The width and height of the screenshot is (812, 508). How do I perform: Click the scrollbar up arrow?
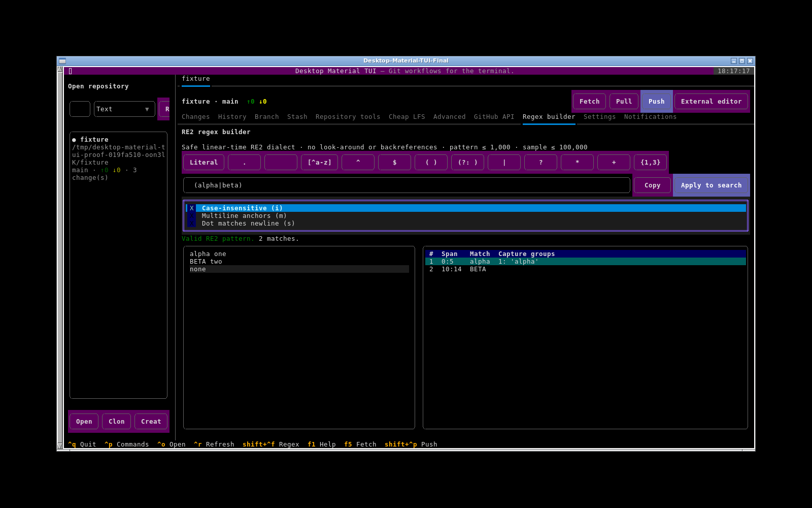click(x=60, y=70)
